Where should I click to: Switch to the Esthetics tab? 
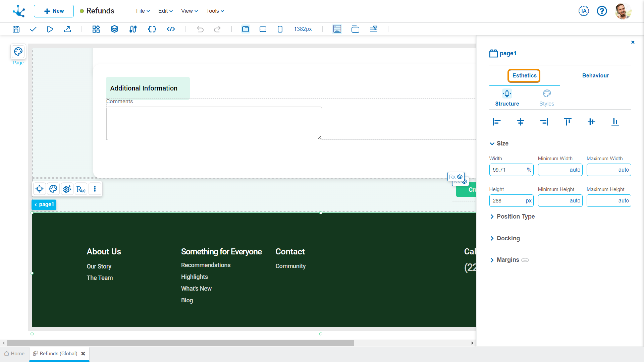click(524, 75)
